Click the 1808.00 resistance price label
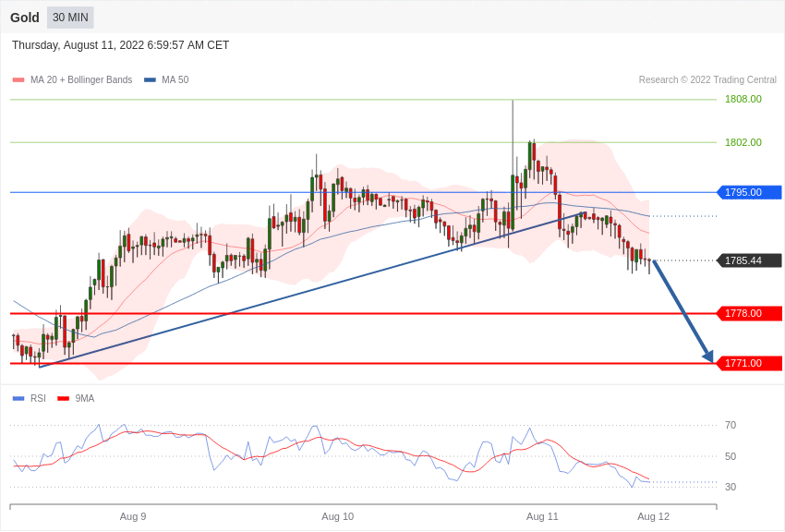Screen dimensions: 785x532 click(x=743, y=99)
